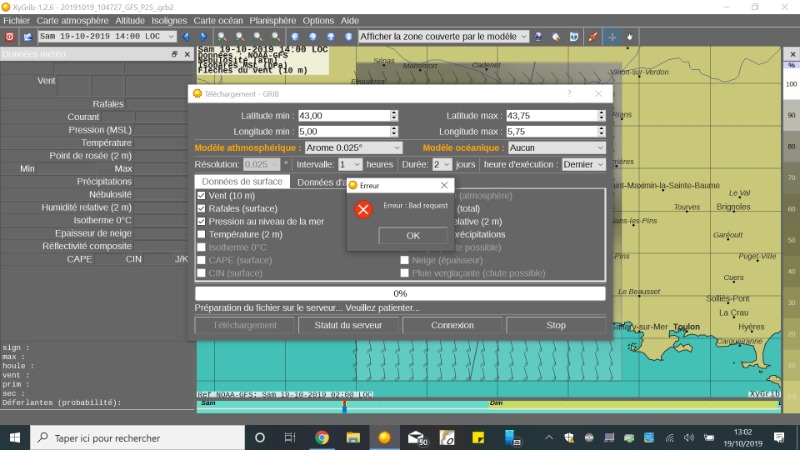Viewport: 800px width, 450px height.
Task: Toggle CAPE (surface) checkbox
Action: click(202, 260)
